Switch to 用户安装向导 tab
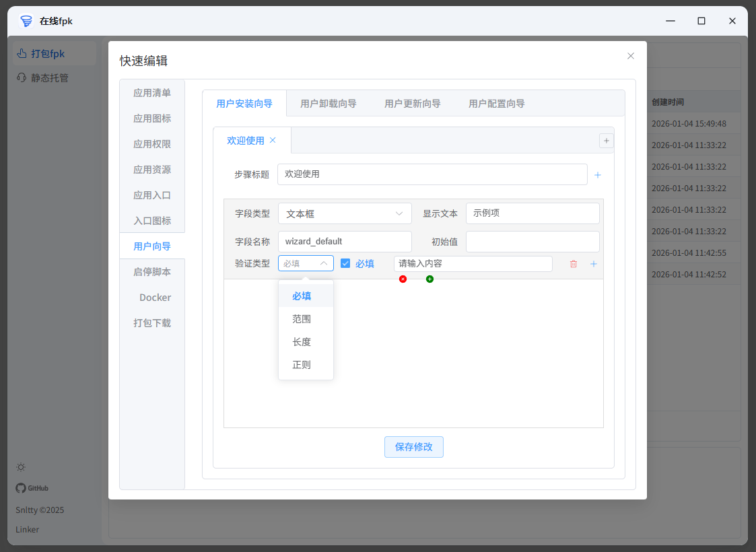756x552 pixels. [x=244, y=104]
